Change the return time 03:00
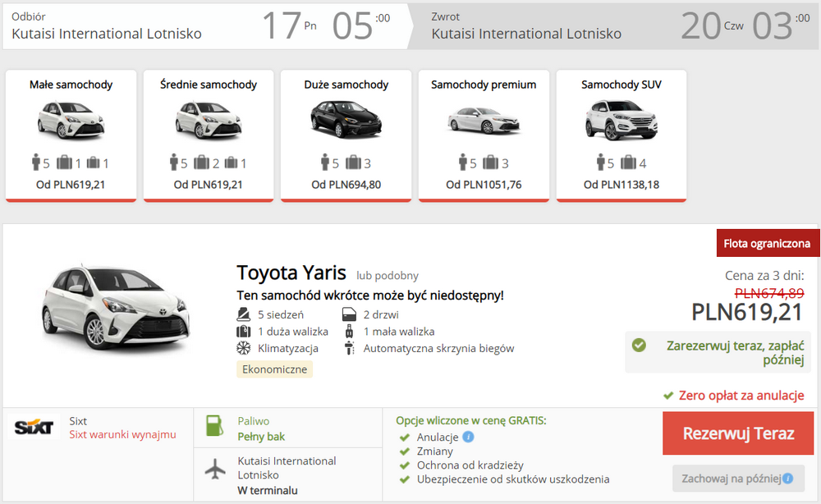Screen dimensions: 821x504 point(782,25)
